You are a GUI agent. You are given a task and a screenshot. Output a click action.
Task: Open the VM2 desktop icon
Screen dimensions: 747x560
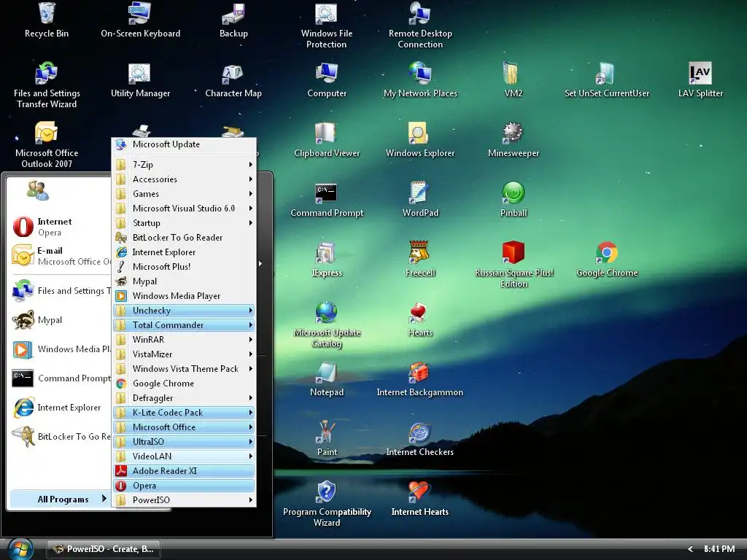pyautogui.click(x=513, y=80)
